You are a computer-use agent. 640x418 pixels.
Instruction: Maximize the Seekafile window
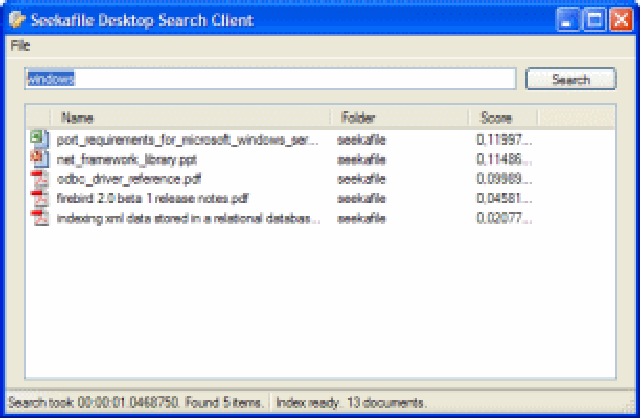[x=596, y=19]
